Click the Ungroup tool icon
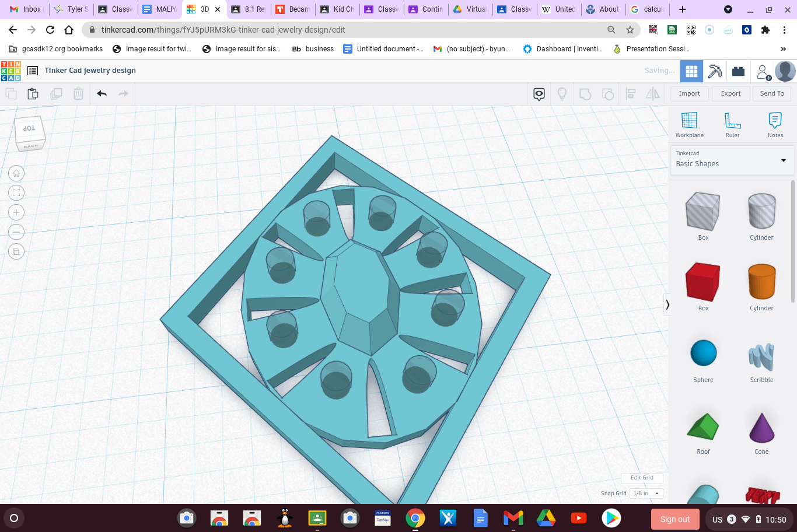 pyautogui.click(x=609, y=93)
